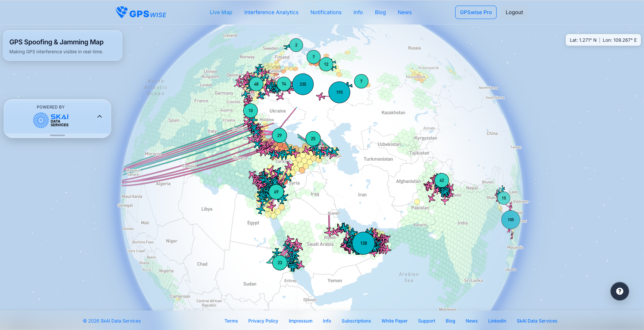Open the 42 cluster near Afghanistan
Screen dimensions: 644x330
[442, 180]
